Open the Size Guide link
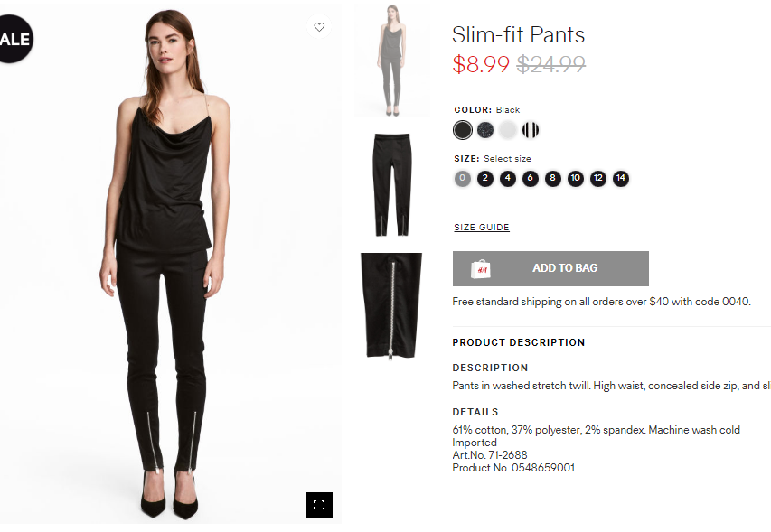 click(x=482, y=228)
